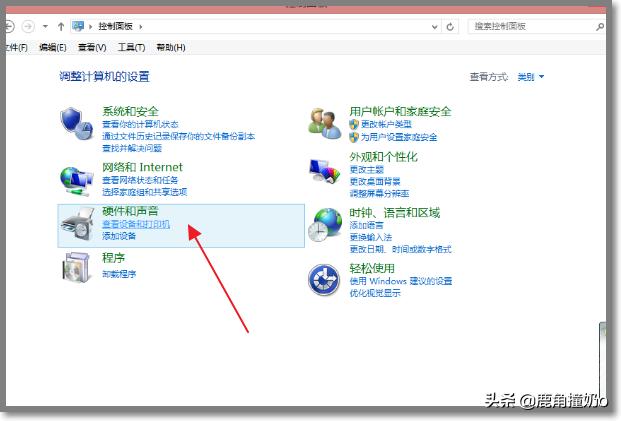Open the 查看(V) menu
The width and height of the screenshot is (621, 421).
coord(92,48)
